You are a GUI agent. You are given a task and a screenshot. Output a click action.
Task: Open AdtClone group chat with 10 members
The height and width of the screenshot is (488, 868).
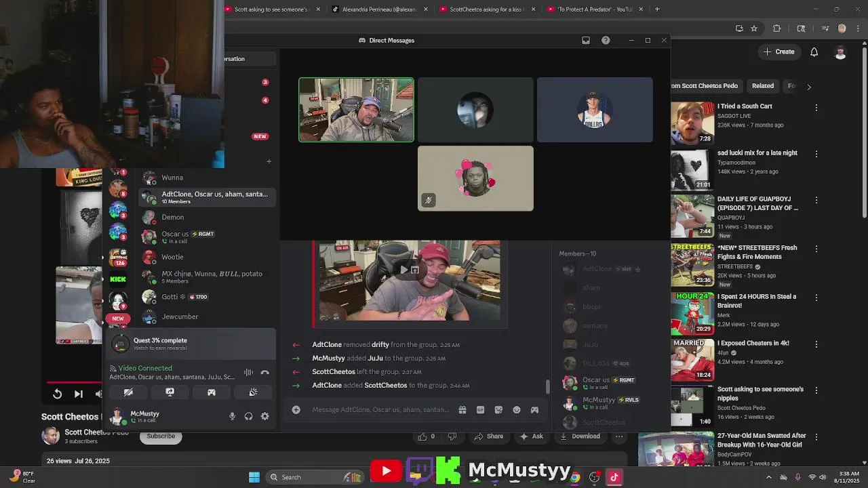pyautogui.click(x=207, y=197)
